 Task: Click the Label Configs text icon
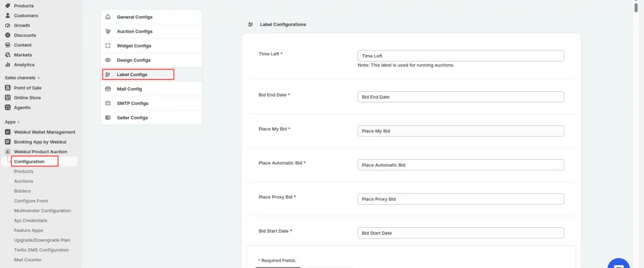click(x=108, y=75)
